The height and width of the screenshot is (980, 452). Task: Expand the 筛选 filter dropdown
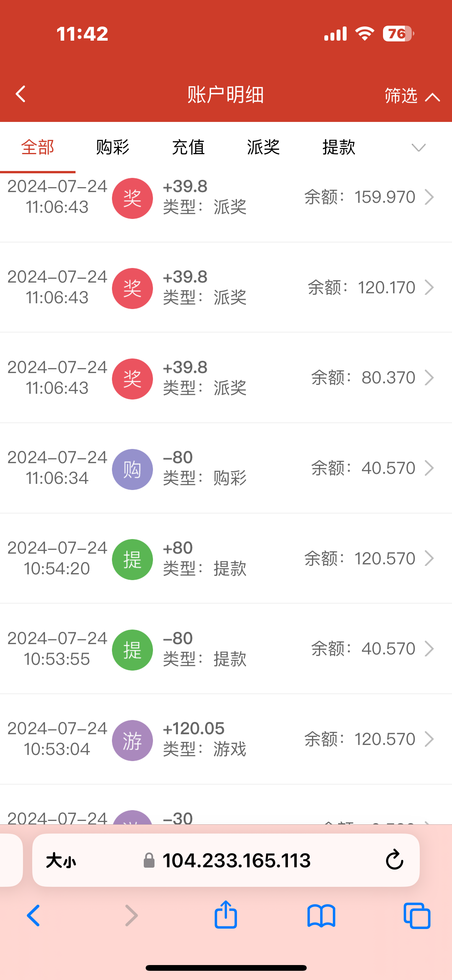pos(412,95)
